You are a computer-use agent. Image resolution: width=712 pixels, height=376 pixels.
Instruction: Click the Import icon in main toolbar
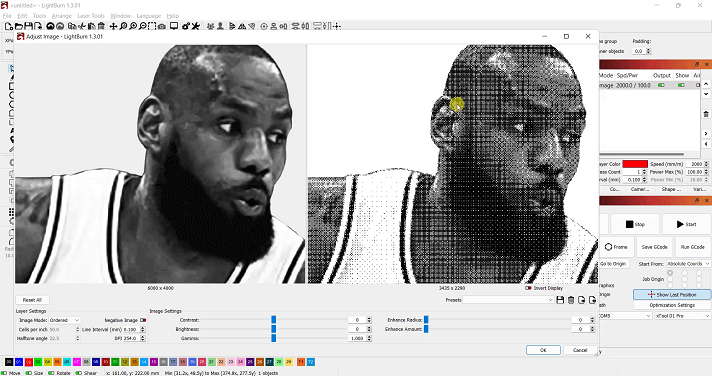pos(38,26)
